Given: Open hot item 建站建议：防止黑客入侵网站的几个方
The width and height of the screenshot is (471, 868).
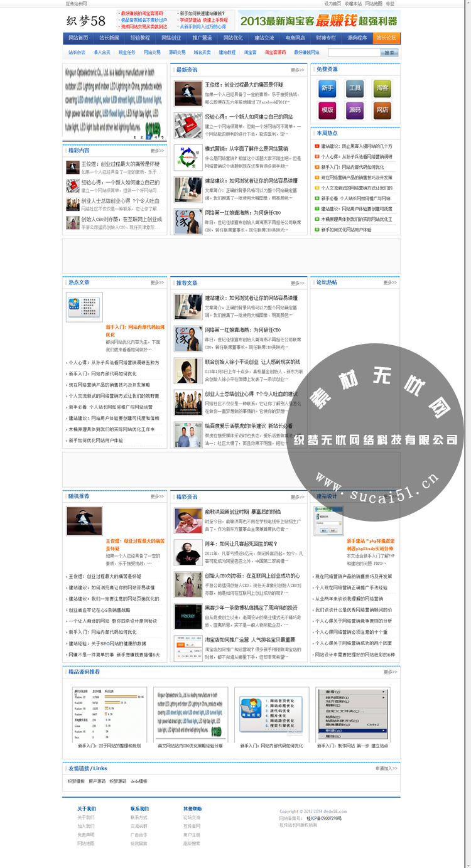Looking at the screenshot, I should click(x=357, y=146).
